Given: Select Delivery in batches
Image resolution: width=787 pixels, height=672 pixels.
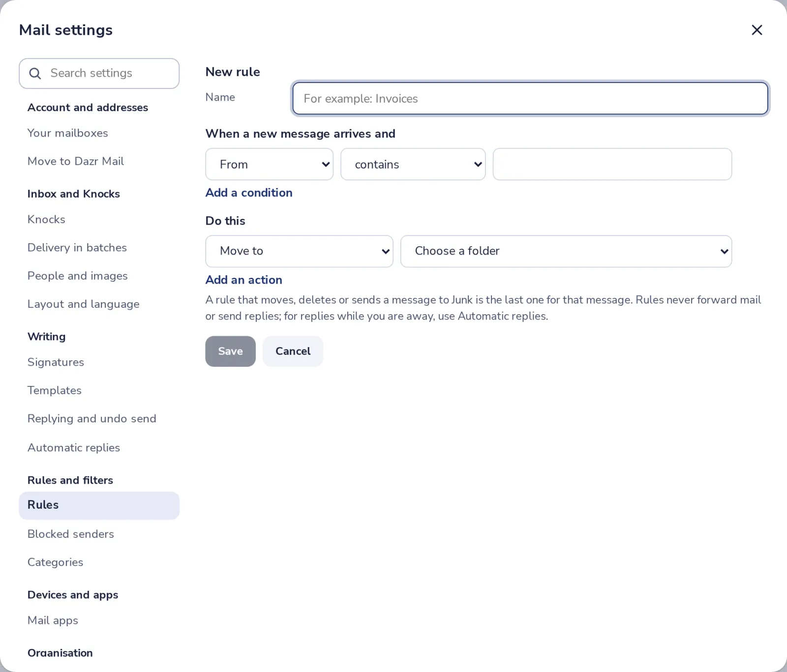Looking at the screenshot, I should (99, 248).
